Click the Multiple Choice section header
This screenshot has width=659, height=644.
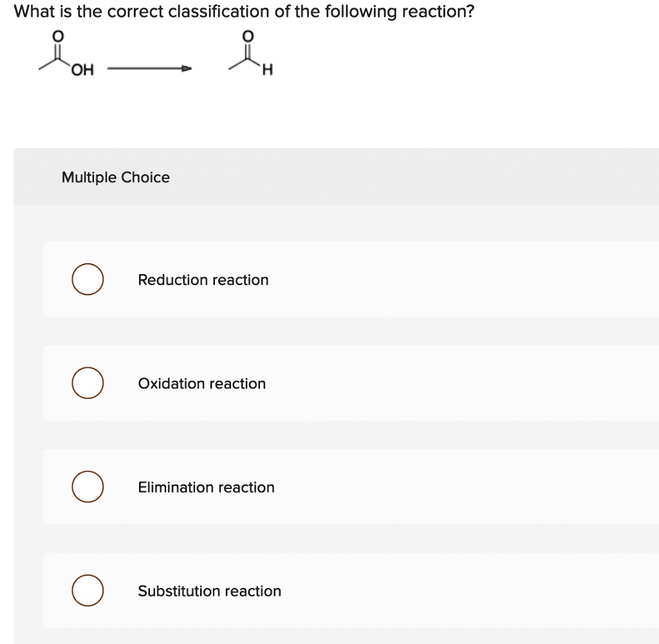[x=115, y=177]
